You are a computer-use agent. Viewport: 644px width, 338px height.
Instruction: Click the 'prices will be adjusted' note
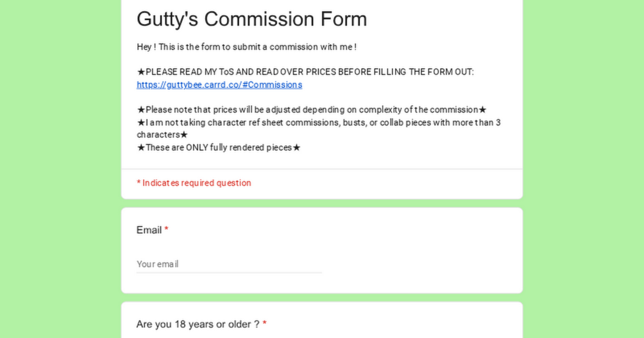[312, 110]
